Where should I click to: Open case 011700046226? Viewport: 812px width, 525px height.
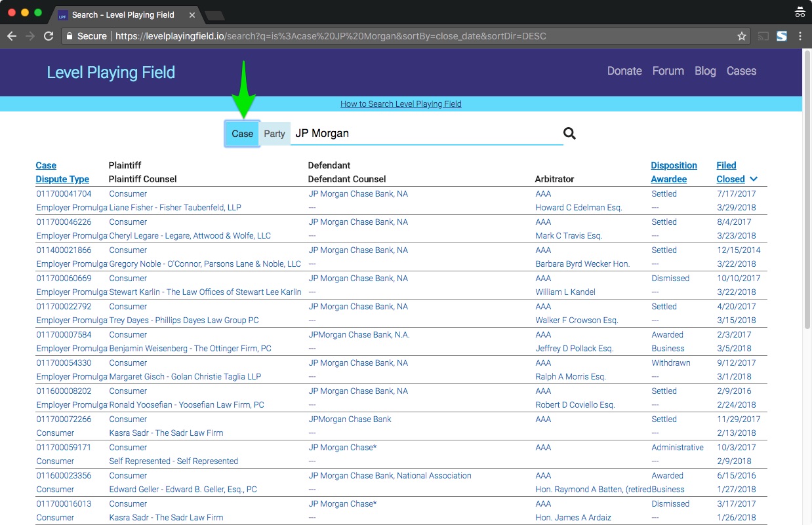64,222
